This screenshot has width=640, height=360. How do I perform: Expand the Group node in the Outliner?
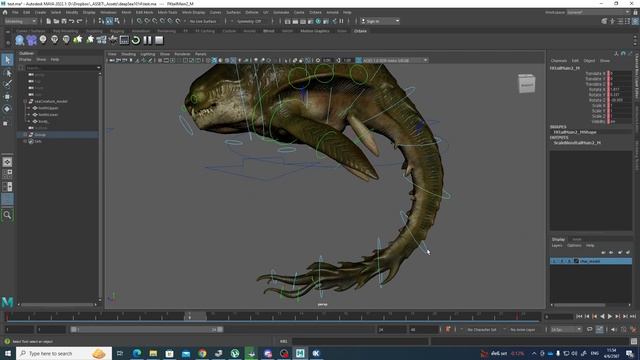(x=25, y=135)
